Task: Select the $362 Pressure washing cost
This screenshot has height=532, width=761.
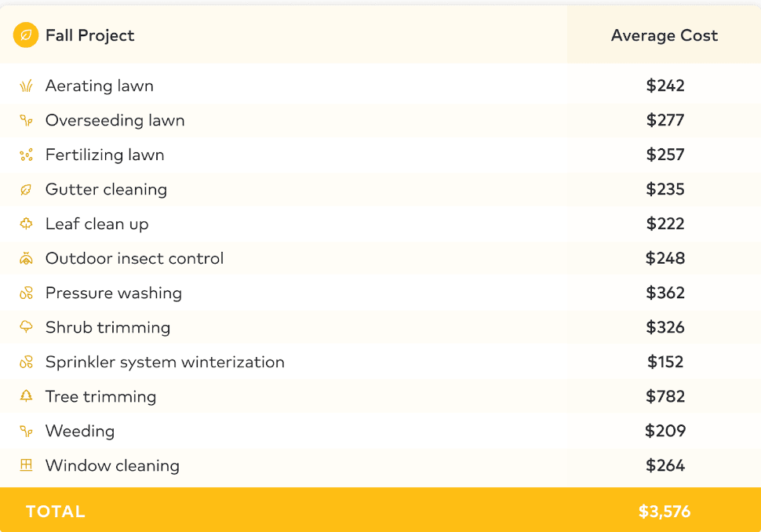Action: pyautogui.click(x=665, y=293)
